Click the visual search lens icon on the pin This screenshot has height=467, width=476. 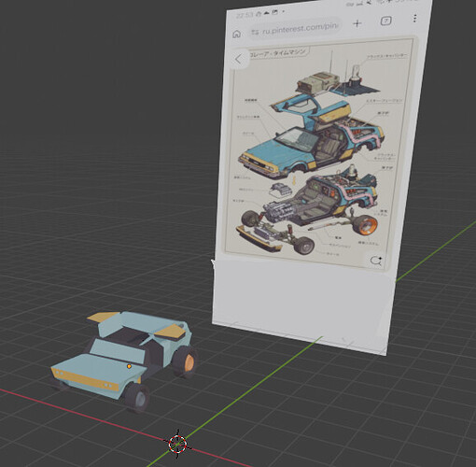click(x=376, y=261)
